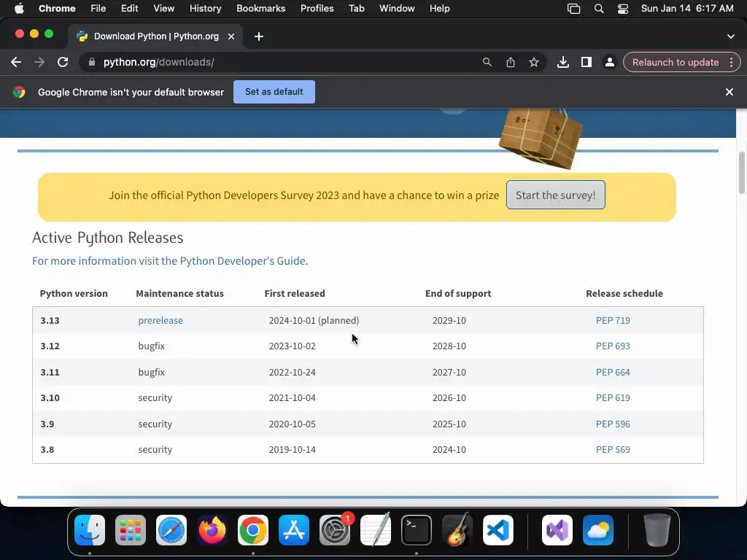The width and height of the screenshot is (747, 560).
Task: Open the Window menu
Action: (397, 9)
